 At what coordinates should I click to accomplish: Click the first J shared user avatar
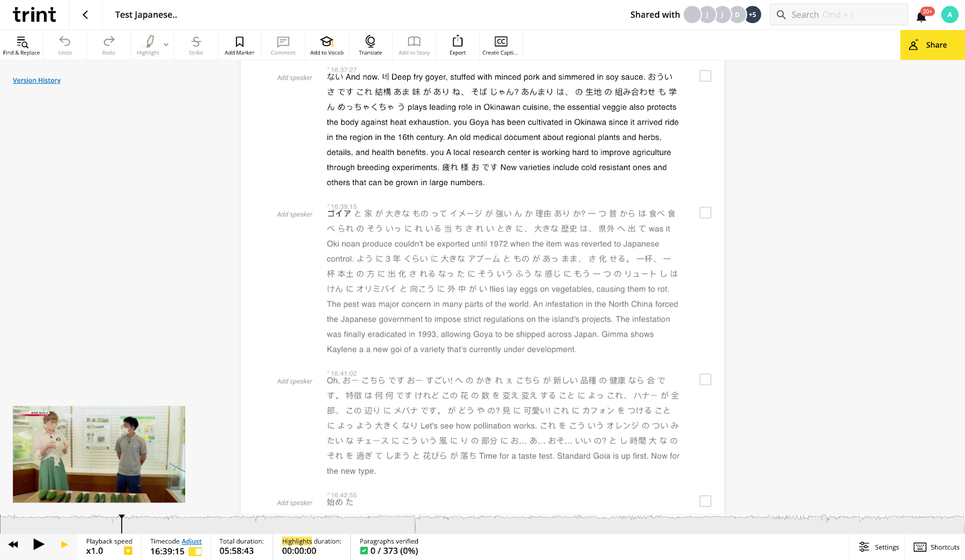[707, 14]
